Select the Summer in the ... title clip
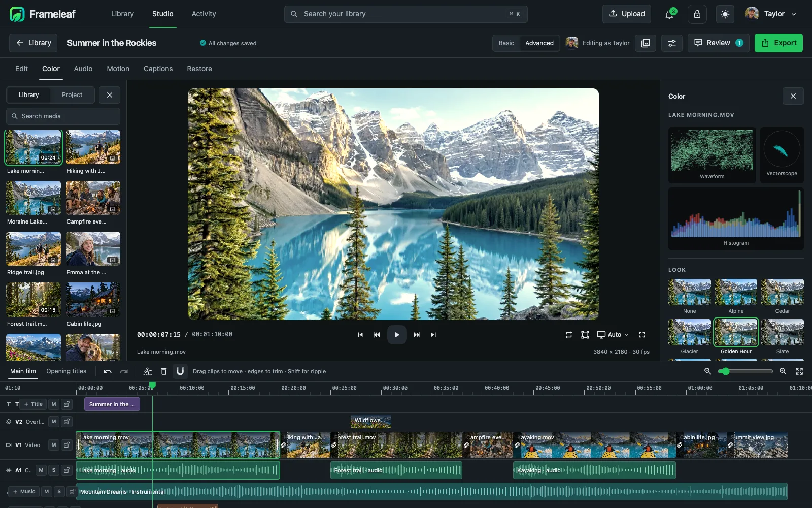 [112, 404]
